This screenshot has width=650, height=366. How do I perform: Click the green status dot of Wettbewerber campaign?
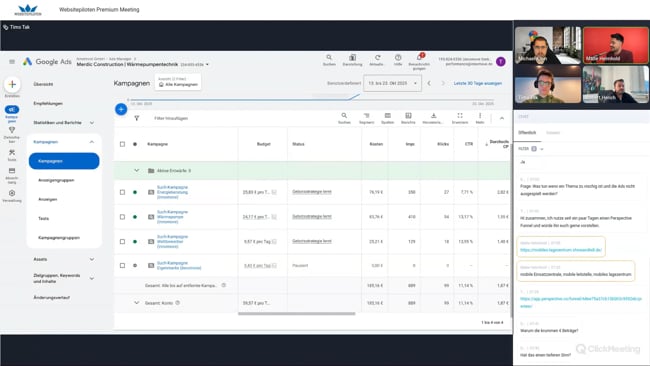coord(135,241)
